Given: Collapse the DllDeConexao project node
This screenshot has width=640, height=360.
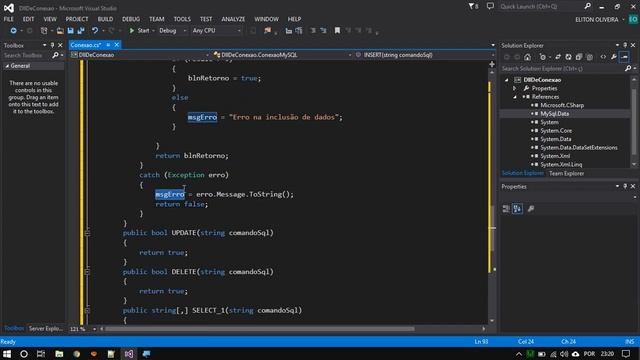Looking at the screenshot, I should (507, 80).
